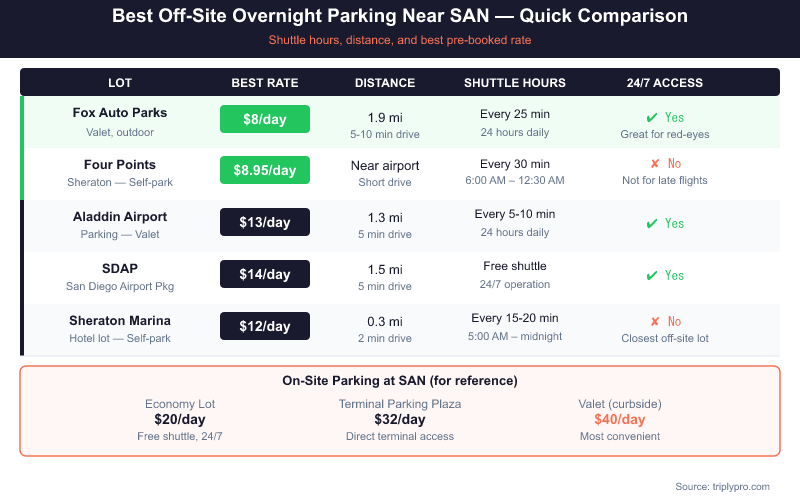
Task: Click the Fox Auto Parks lot name
Action: tap(120, 112)
